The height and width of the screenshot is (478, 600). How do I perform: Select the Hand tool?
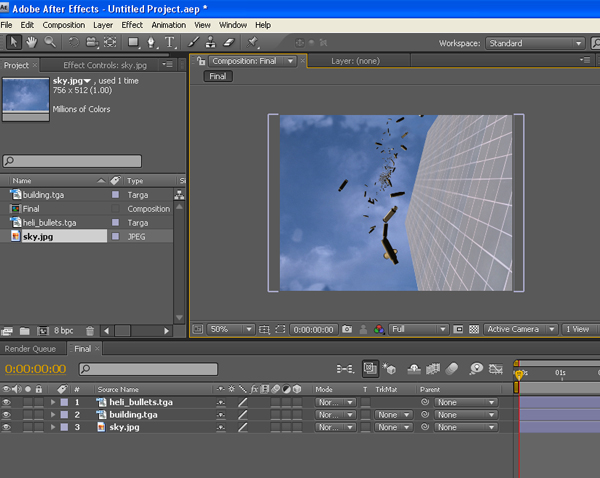pos(31,42)
